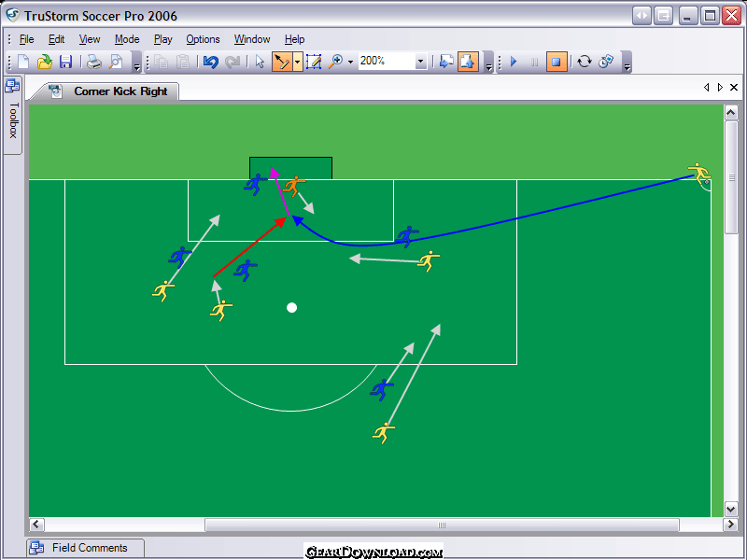Image resolution: width=747 pixels, height=560 pixels.
Task: Open a file with the folder icon
Action: [44, 62]
